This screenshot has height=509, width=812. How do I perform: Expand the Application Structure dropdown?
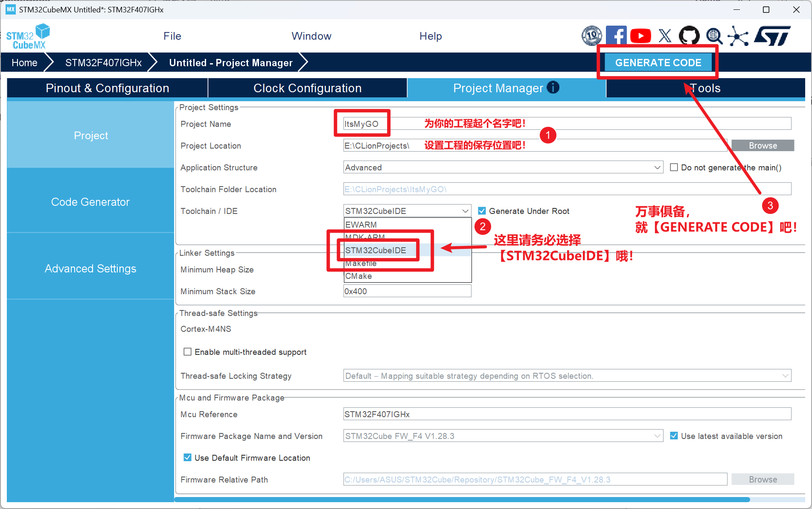(657, 167)
